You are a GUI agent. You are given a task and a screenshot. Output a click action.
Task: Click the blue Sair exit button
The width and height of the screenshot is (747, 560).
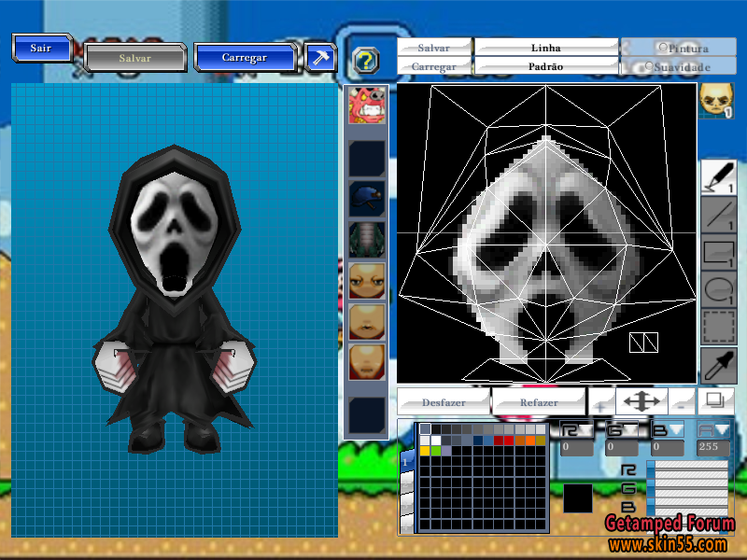tap(42, 48)
